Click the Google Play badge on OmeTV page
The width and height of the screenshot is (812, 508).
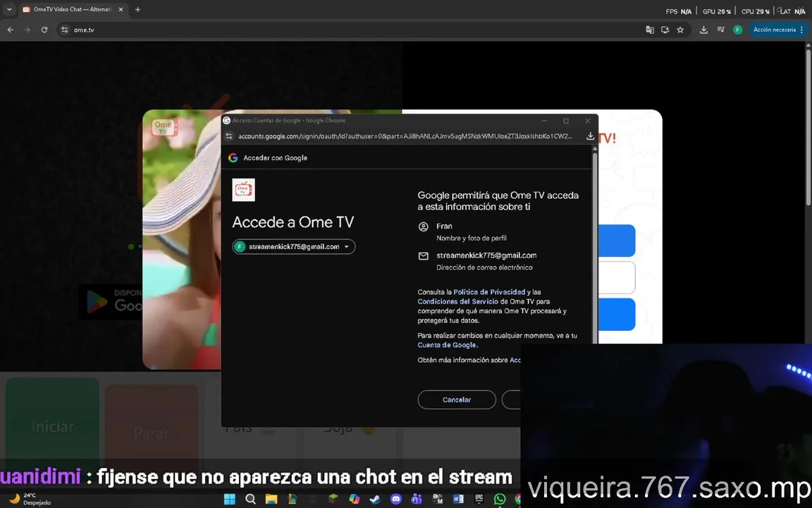[111, 302]
